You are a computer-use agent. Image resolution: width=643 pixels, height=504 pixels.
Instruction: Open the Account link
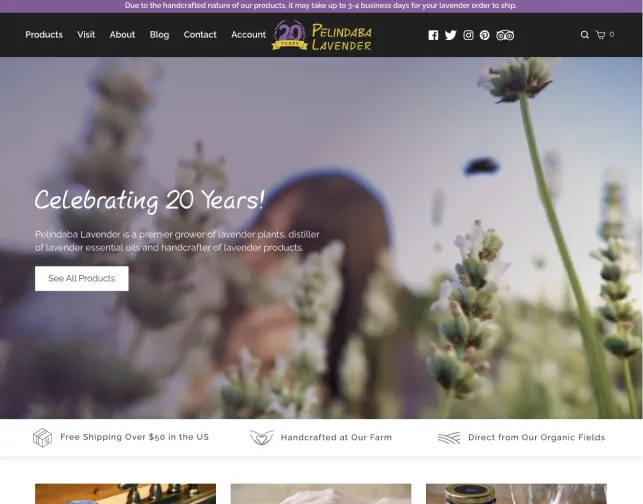pos(248,35)
